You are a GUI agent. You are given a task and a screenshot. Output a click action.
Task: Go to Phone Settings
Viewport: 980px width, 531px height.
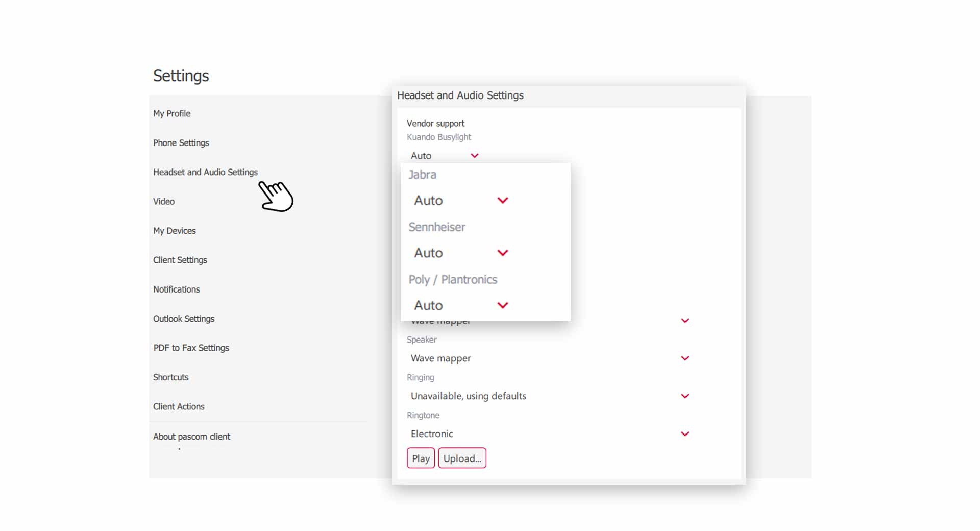[x=181, y=142]
